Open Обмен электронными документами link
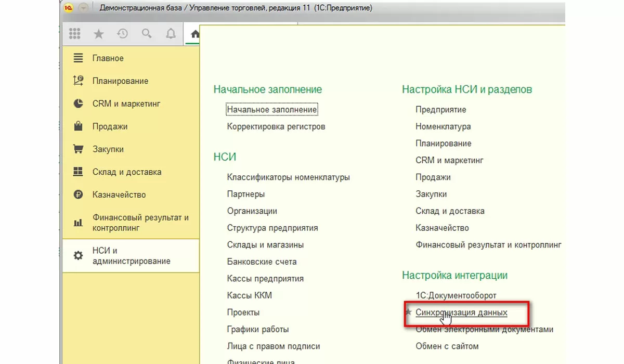Screen dimensions: 624x364 pyautogui.click(x=484, y=329)
